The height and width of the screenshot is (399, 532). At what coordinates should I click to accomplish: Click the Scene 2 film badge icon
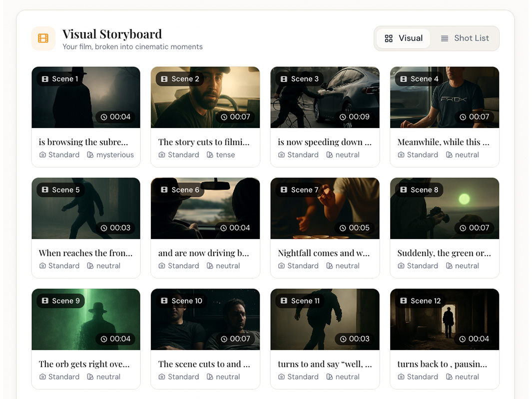[164, 79]
